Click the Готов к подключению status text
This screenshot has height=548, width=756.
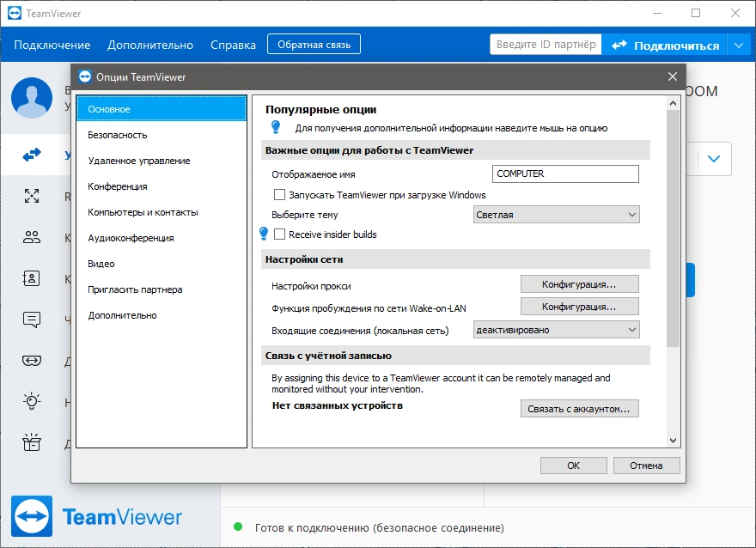click(380, 527)
